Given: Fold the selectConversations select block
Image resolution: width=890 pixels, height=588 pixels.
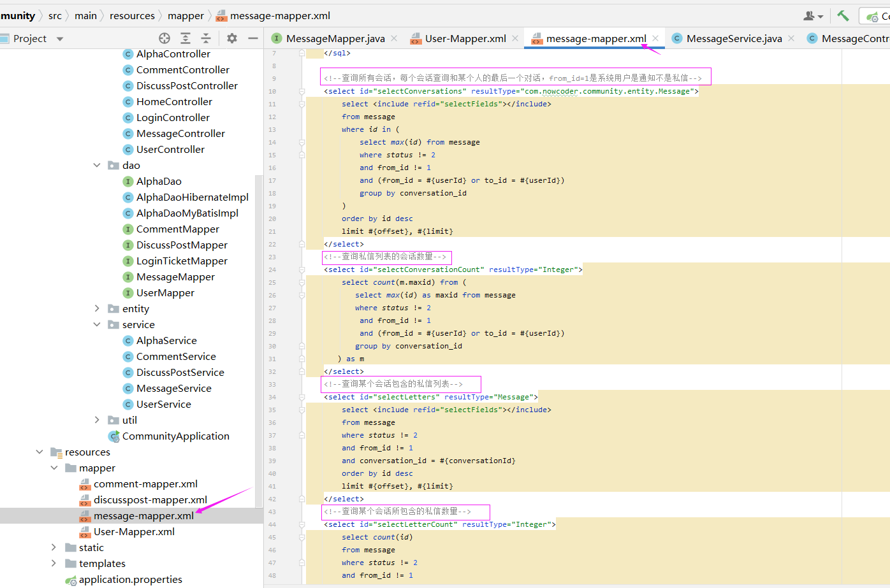Looking at the screenshot, I should tap(302, 91).
